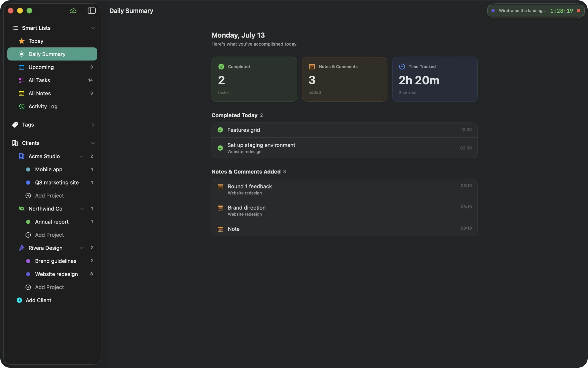588x368 pixels.
Task: Select Today in Smart Lists
Action: point(52,41)
